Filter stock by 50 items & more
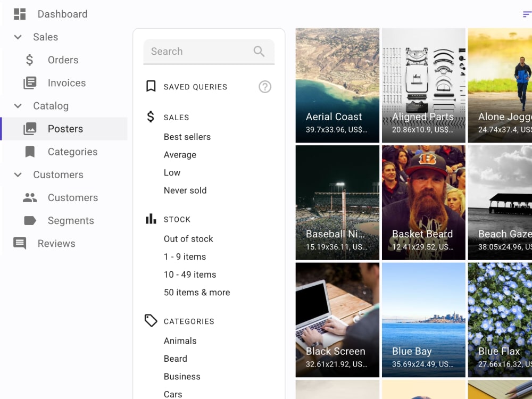 [197, 293]
